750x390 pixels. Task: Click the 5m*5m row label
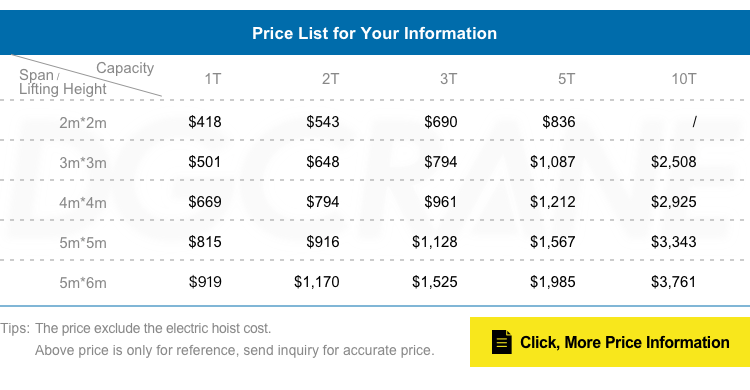click(x=83, y=243)
